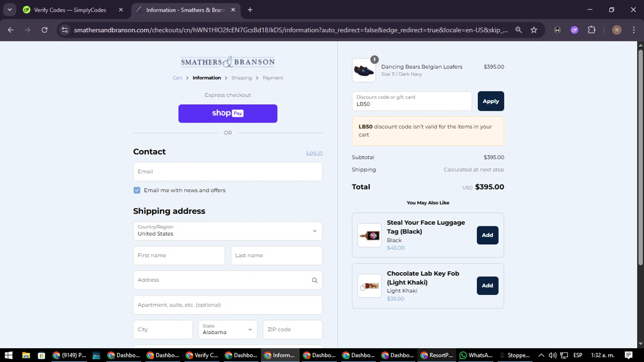The width and height of the screenshot is (644, 362).
Task: Open File Explorer from taskbar
Action: [x=26, y=355]
